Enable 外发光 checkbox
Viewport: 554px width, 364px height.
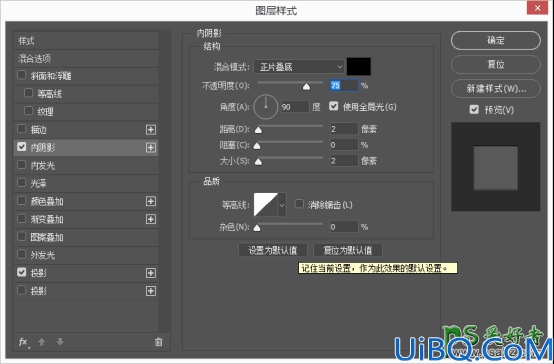(x=22, y=254)
